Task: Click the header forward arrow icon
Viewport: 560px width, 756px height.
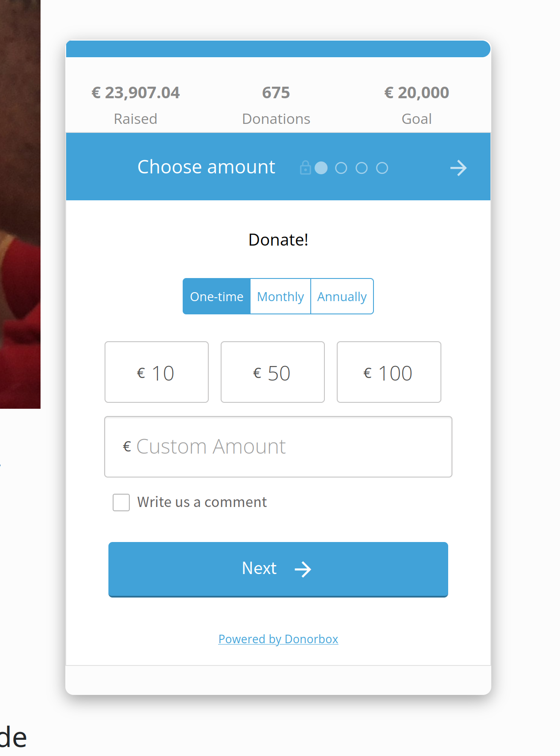Action: point(458,168)
